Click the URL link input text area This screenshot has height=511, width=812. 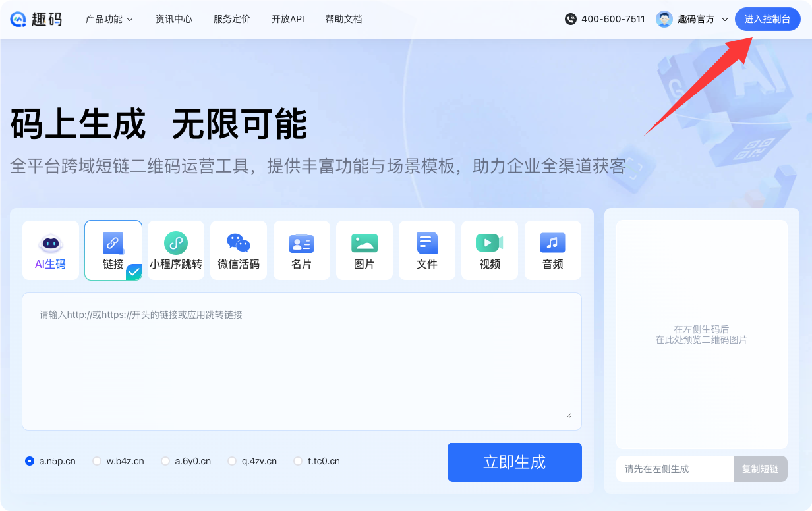pyautogui.click(x=302, y=361)
